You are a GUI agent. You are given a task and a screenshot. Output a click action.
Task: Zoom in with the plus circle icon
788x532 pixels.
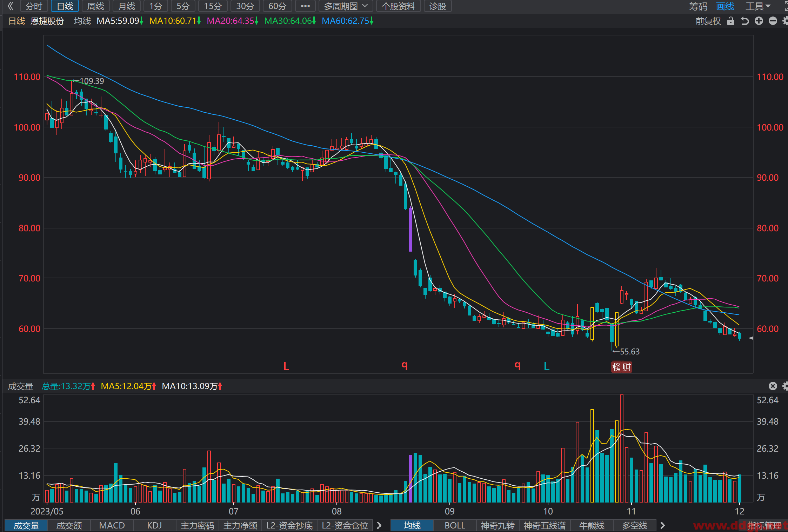[759, 21]
